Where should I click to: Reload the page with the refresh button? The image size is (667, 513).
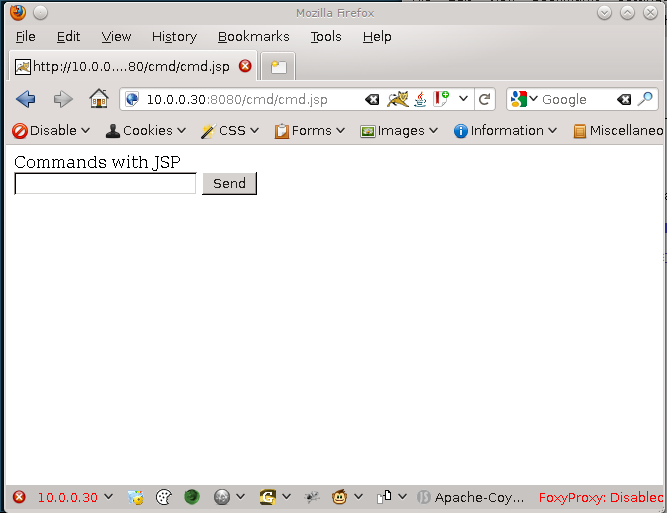485,99
